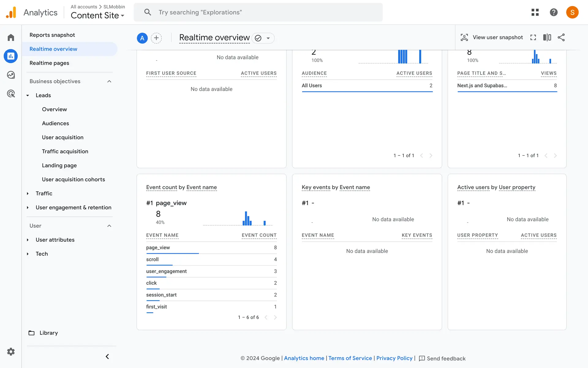Toggle the compare view icon

tap(547, 37)
